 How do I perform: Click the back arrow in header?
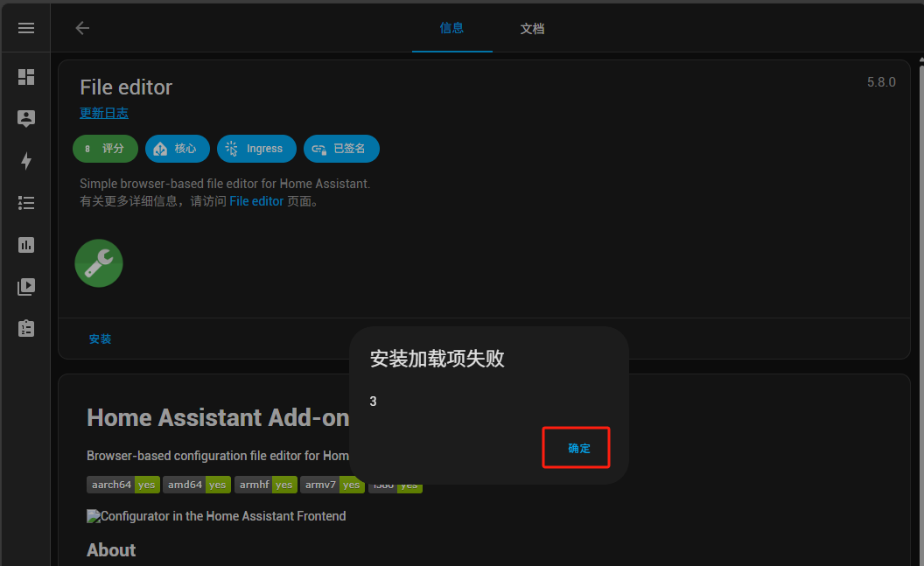[x=82, y=28]
